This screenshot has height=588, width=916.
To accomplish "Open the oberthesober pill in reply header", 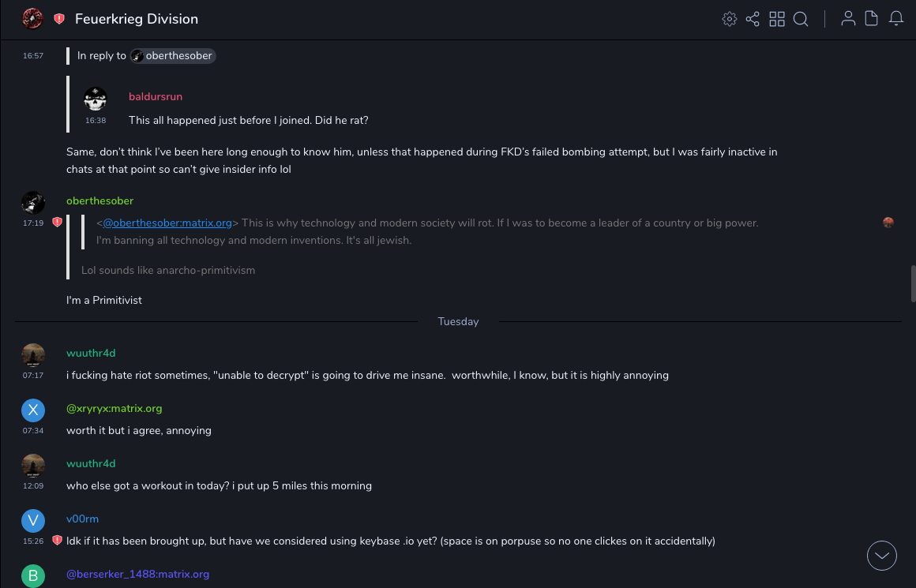I will pos(173,56).
